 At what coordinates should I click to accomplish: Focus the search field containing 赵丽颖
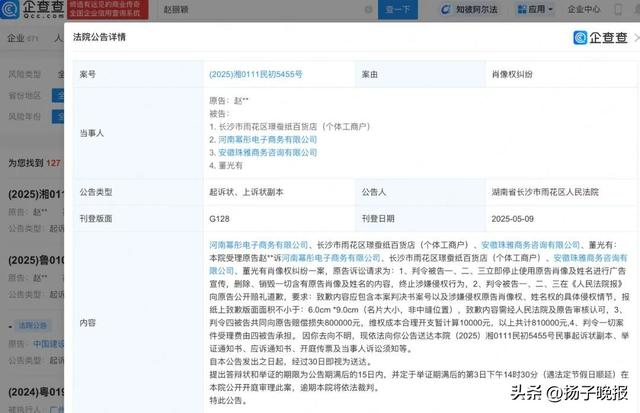(x=261, y=9)
